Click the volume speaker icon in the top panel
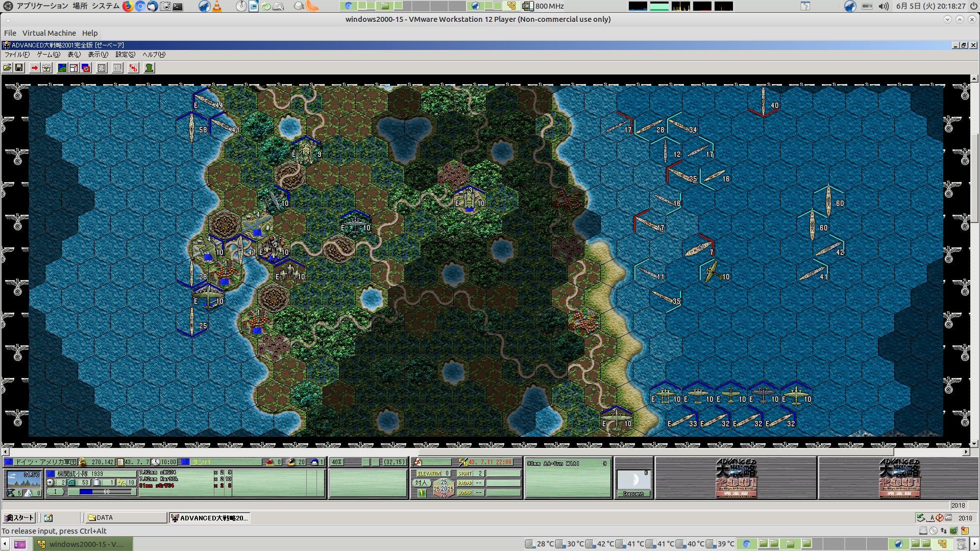 tap(884, 6)
